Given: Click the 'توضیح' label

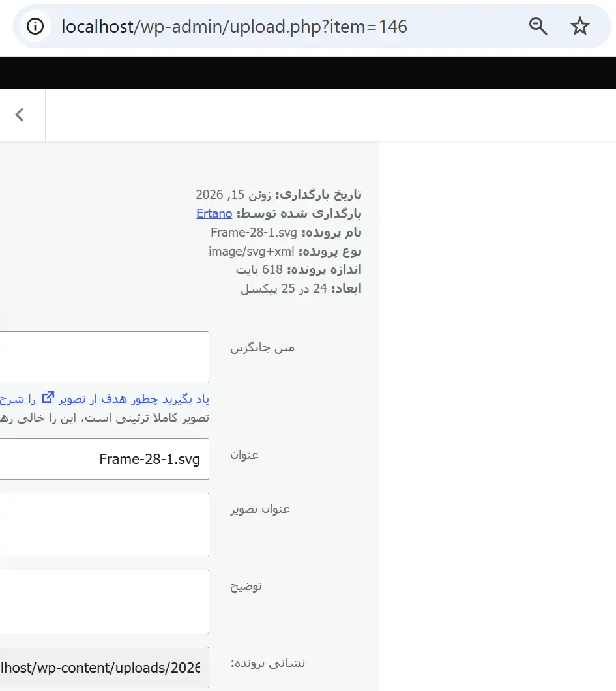Looking at the screenshot, I should 246,587.
